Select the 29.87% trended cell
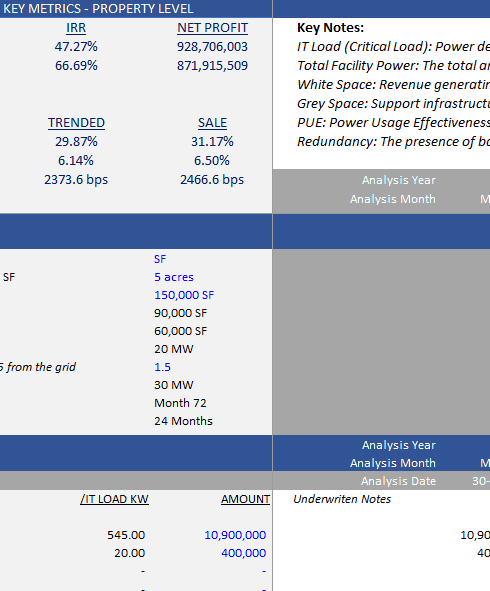490x591 pixels. [76, 142]
